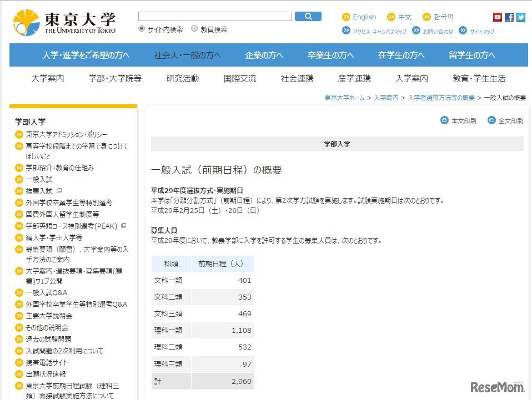The height and width of the screenshot is (400, 532).
Task: Switch the site language to English
Action: coord(364,17)
